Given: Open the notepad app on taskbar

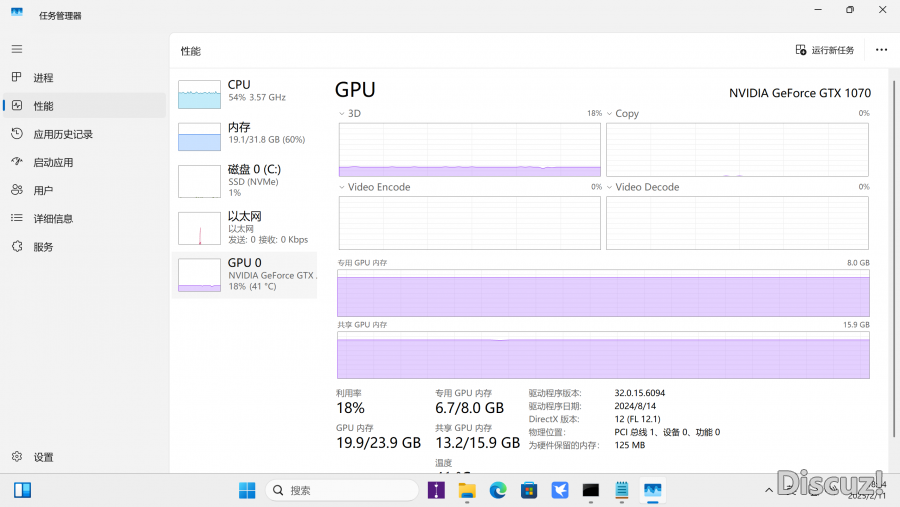Looking at the screenshot, I should coord(622,490).
